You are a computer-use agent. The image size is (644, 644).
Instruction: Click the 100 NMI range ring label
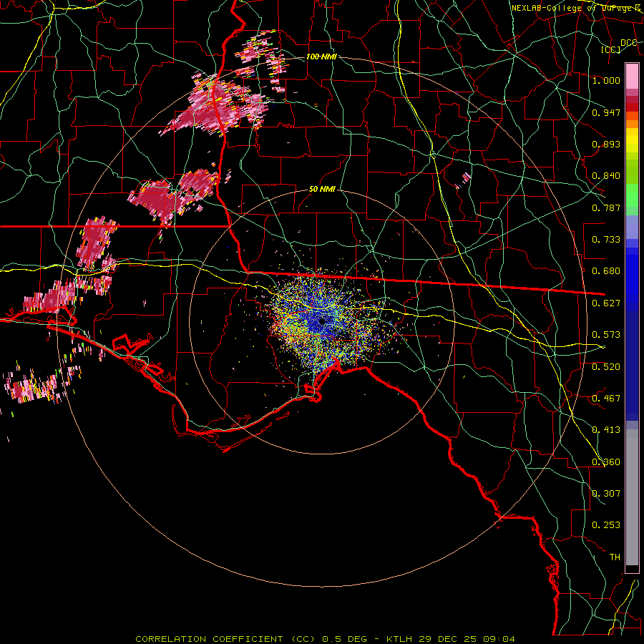[321, 57]
